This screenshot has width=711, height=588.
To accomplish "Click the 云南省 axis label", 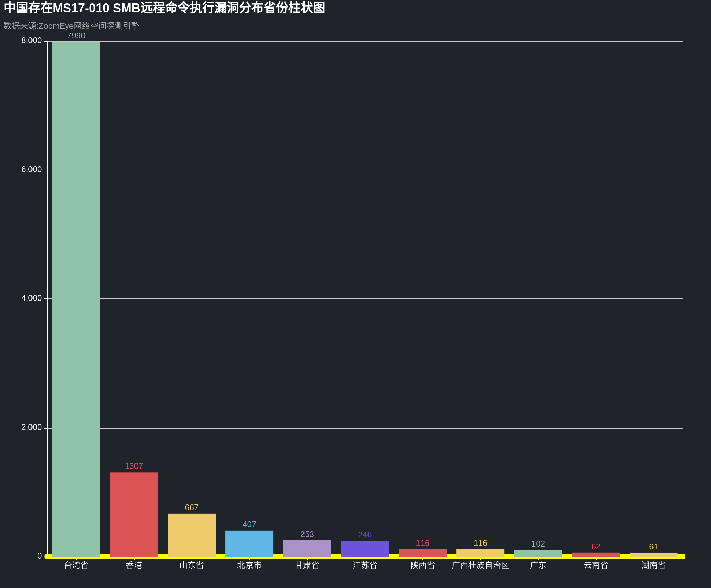I will 596,565.
